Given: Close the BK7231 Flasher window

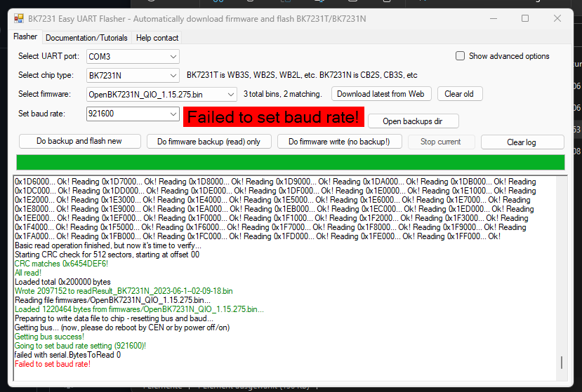Looking at the screenshot, I should (557, 18).
